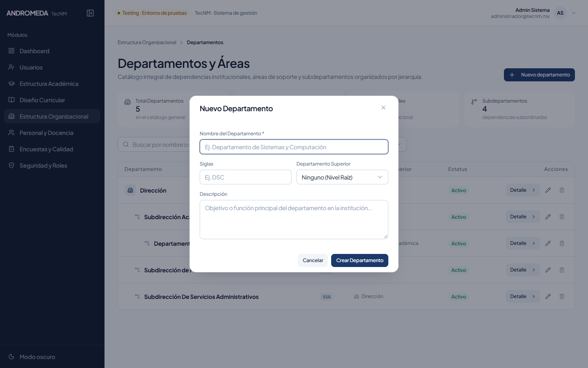Open Seguridad y Roles module
This screenshot has height=368, width=588.
coord(52,166)
